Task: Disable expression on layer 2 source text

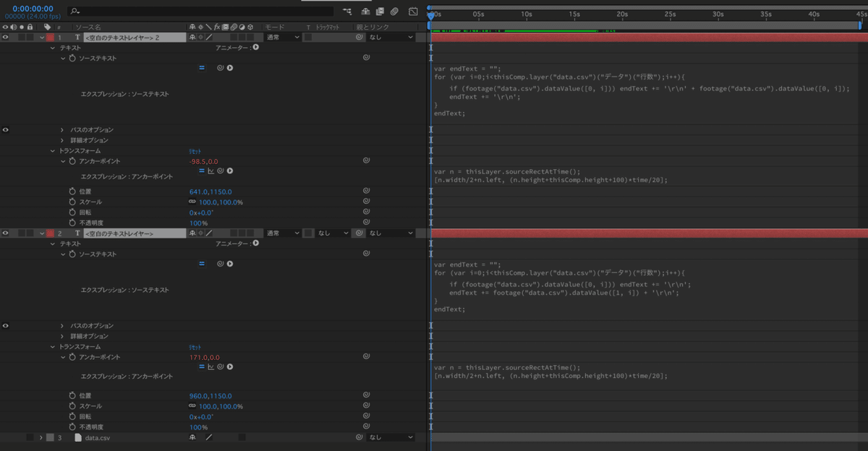Action: tap(202, 264)
